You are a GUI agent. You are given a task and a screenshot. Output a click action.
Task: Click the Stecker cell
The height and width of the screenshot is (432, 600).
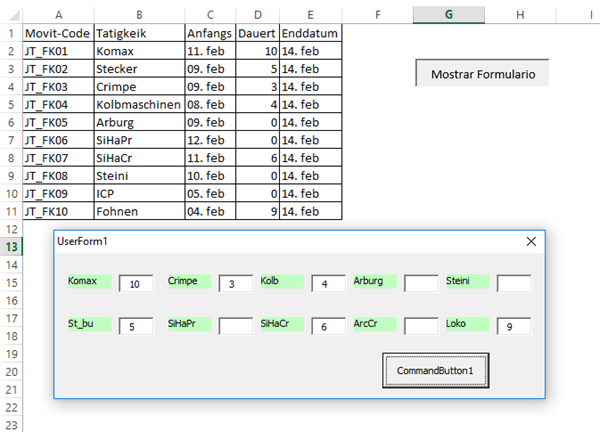pos(139,69)
